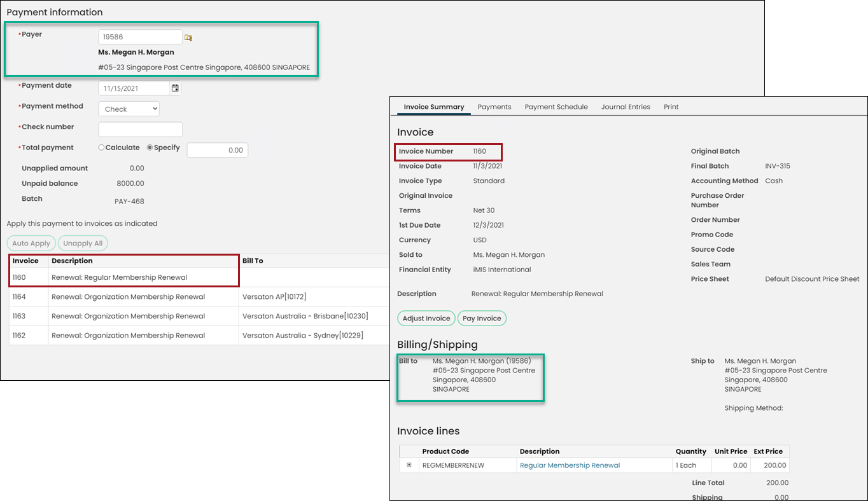Click the Standard invoice type value
The width and height of the screenshot is (868, 501).
click(x=489, y=181)
